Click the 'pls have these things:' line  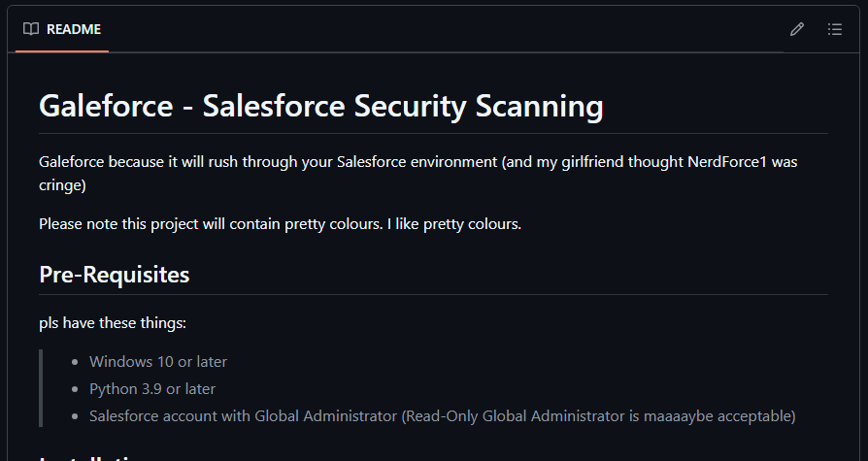pos(113,322)
